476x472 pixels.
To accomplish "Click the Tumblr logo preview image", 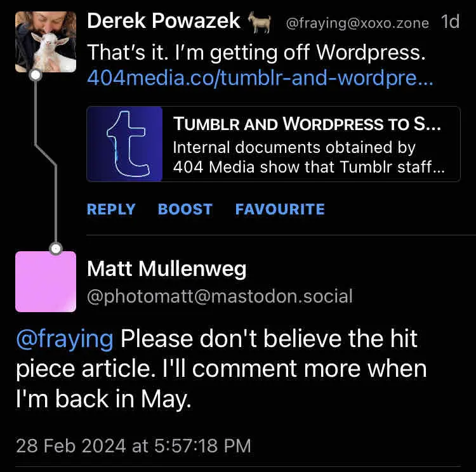I will [x=125, y=144].
